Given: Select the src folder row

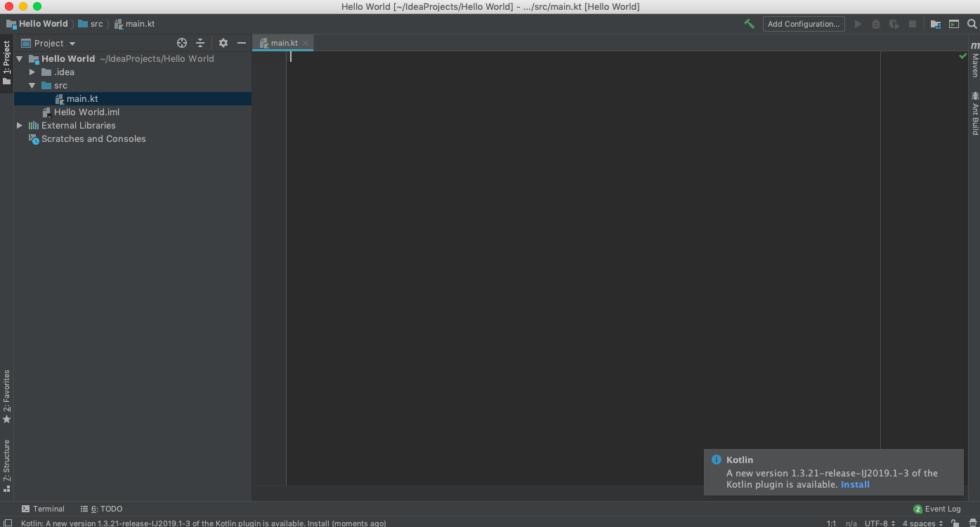Looking at the screenshot, I should pyautogui.click(x=133, y=86).
